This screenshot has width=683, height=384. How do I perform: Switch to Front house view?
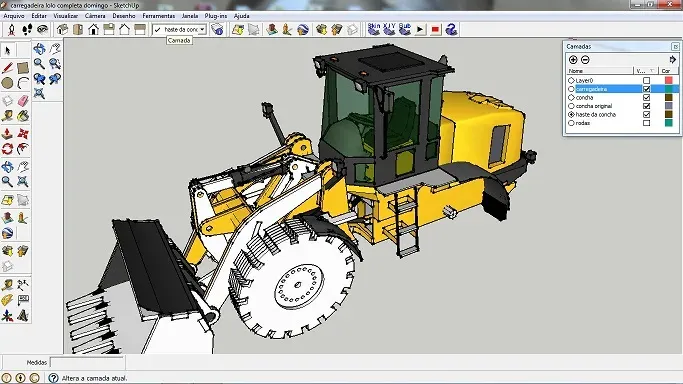click(93, 29)
